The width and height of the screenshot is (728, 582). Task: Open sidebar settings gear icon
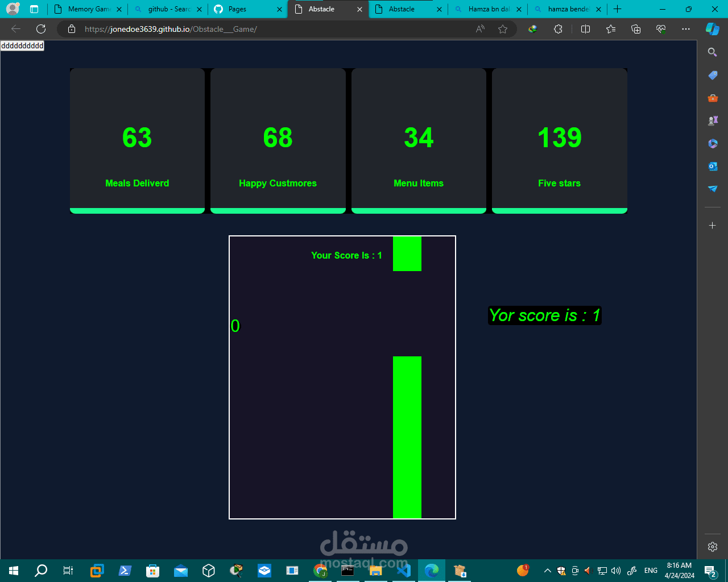tap(713, 547)
